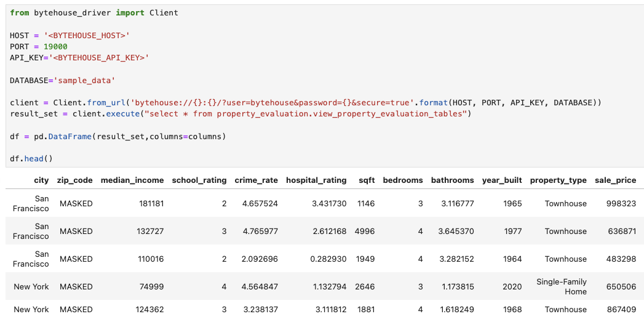The image size is (644, 327).
Task: Click year built cell 1964
Action: coord(512,259)
